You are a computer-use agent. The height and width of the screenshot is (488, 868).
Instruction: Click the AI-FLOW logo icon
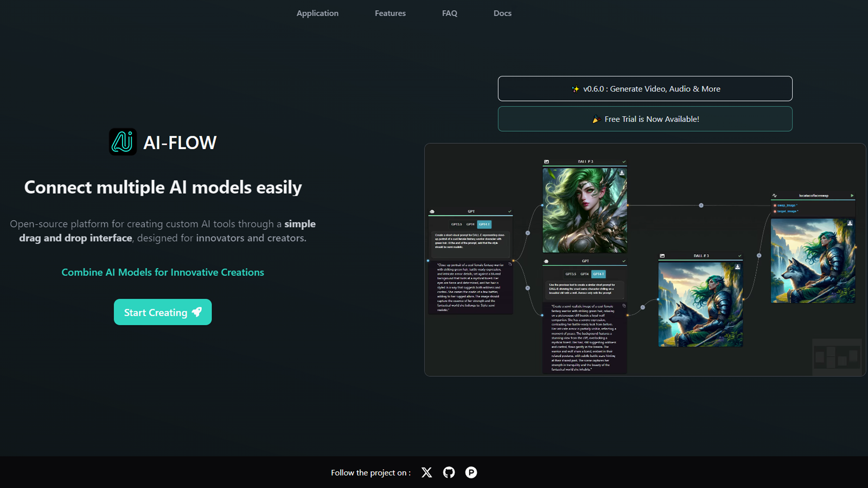[x=123, y=142]
